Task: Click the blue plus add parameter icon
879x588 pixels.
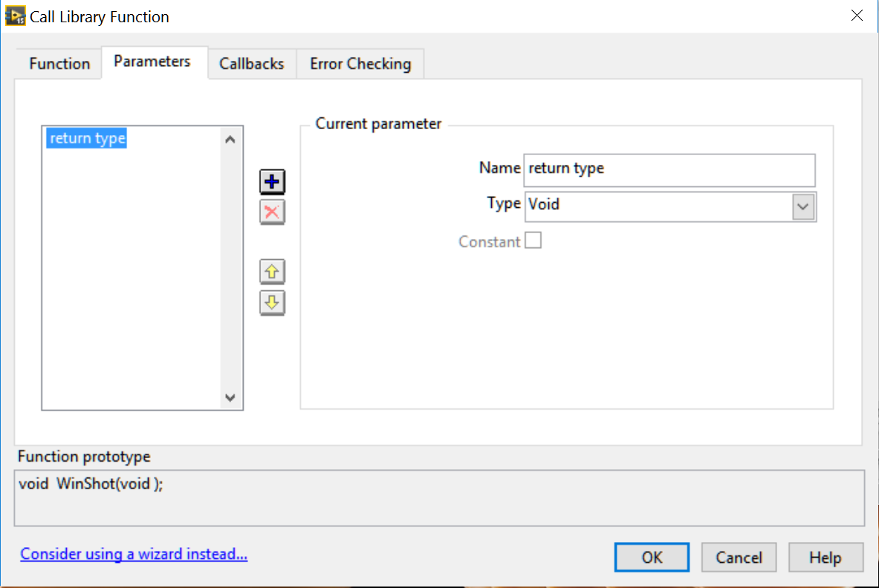Action: [272, 182]
